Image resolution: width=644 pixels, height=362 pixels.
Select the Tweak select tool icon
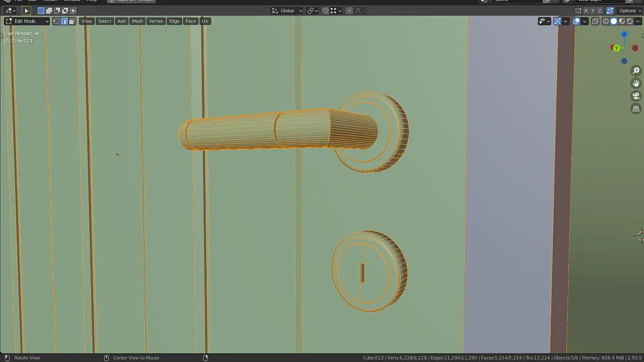point(26,11)
